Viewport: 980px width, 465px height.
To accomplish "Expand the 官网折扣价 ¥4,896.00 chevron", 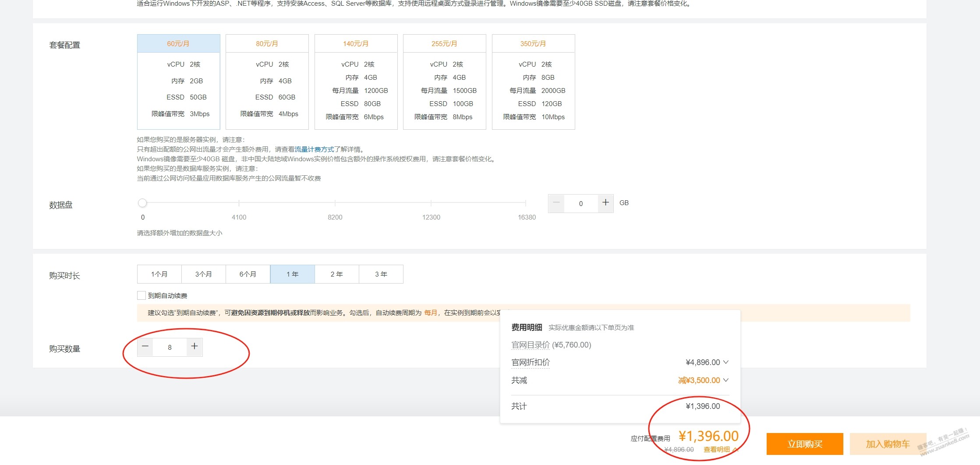I will click(x=726, y=362).
